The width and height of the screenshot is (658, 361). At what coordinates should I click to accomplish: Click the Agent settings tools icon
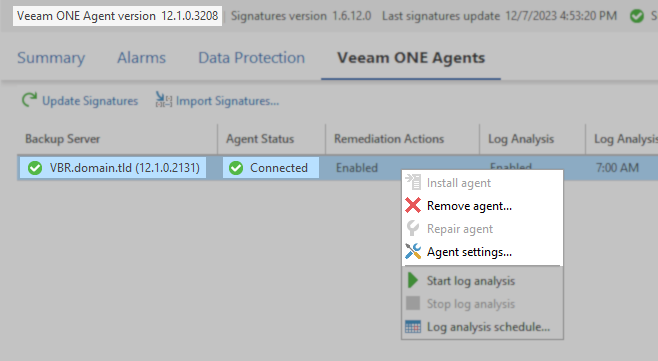tap(413, 251)
